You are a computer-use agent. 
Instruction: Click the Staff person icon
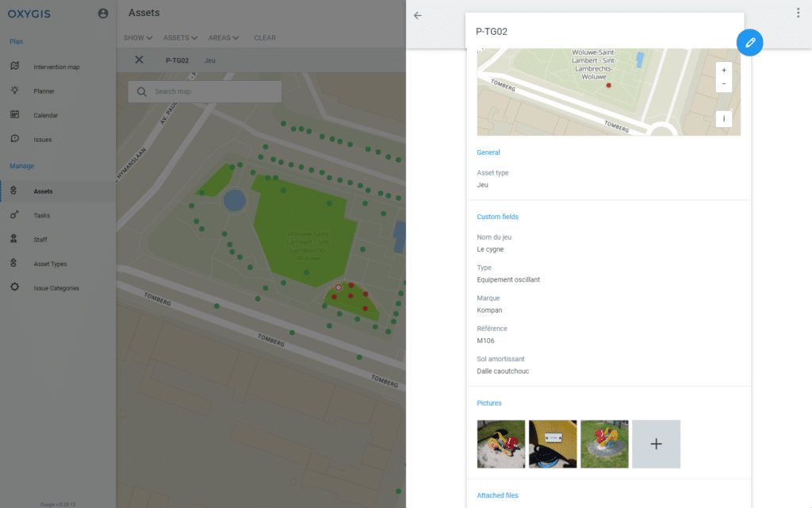click(14, 238)
